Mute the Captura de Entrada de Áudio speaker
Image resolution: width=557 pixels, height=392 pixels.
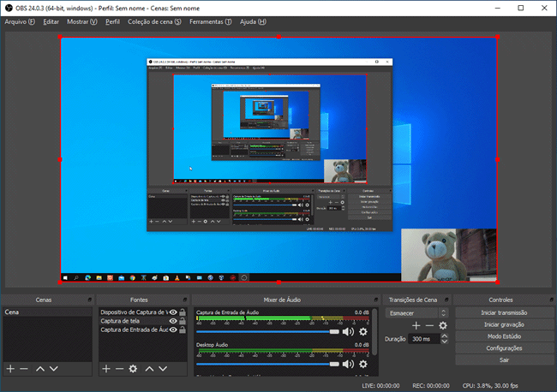coord(348,331)
